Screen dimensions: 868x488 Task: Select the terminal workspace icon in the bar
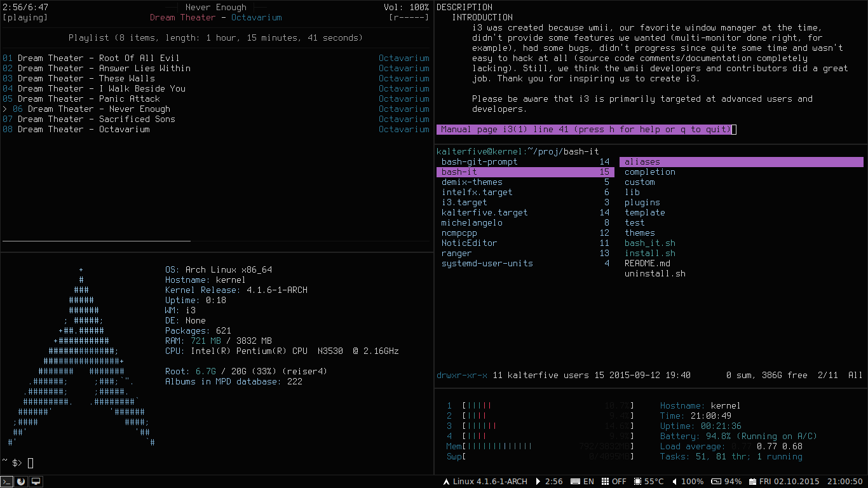[x=6, y=482]
